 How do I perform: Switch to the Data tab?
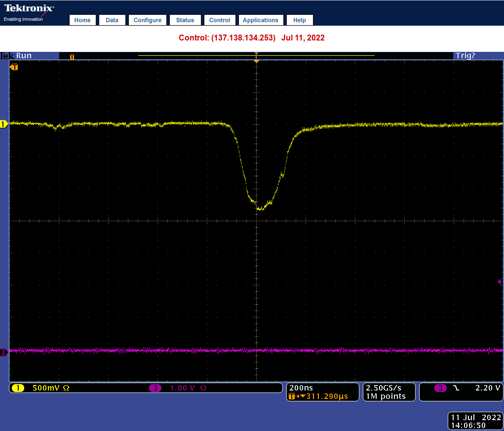coord(112,20)
